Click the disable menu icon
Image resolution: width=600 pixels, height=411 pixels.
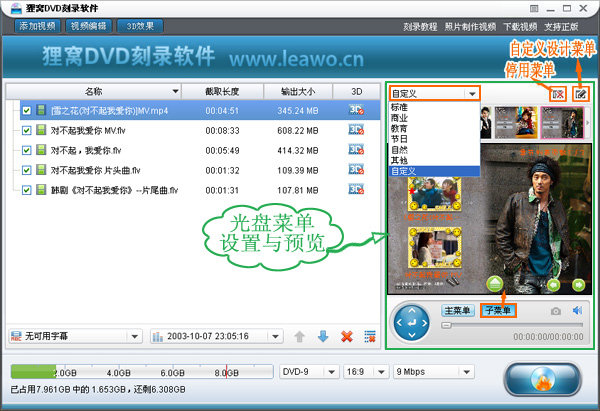click(558, 94)
